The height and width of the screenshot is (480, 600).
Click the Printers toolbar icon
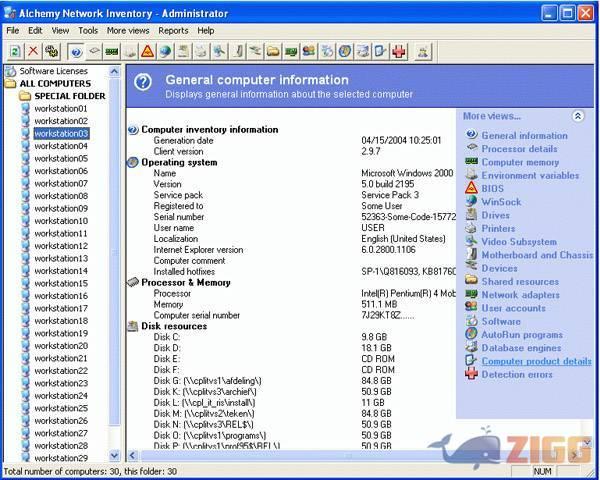pyautogui.click(x=201, y=51)
